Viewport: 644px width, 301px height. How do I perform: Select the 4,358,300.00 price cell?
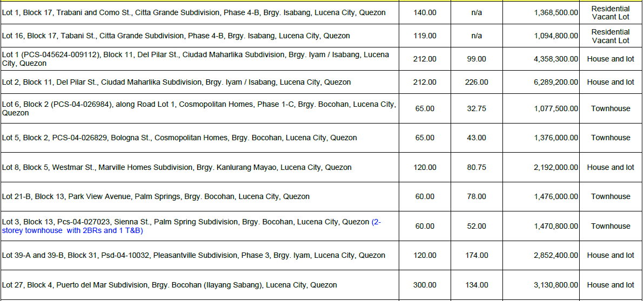coord(555,59)
